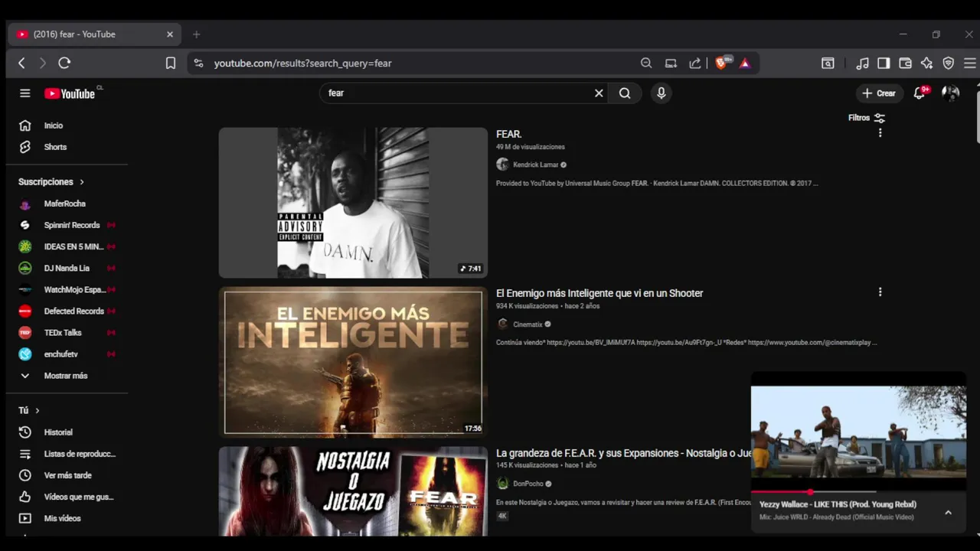
Task: Click the Crear button
Action: point(878,93)
